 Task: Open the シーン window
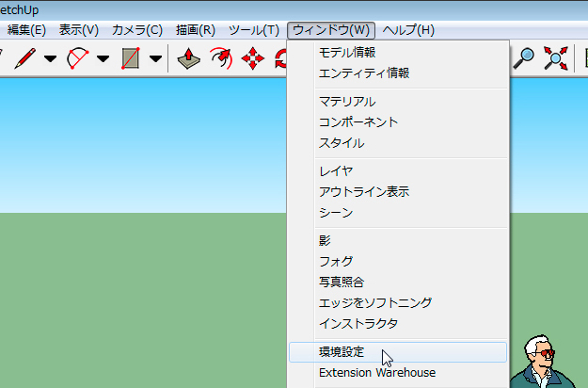[x=398, y=213]
